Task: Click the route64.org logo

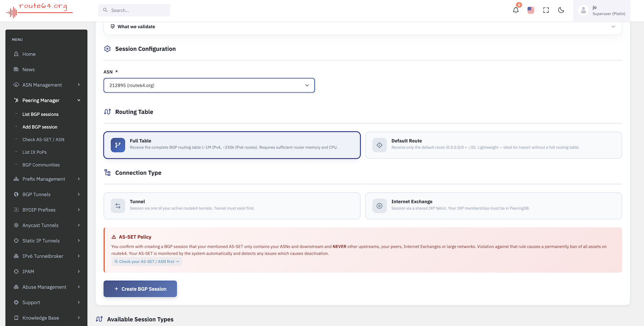Action: (x=39, y=10)
